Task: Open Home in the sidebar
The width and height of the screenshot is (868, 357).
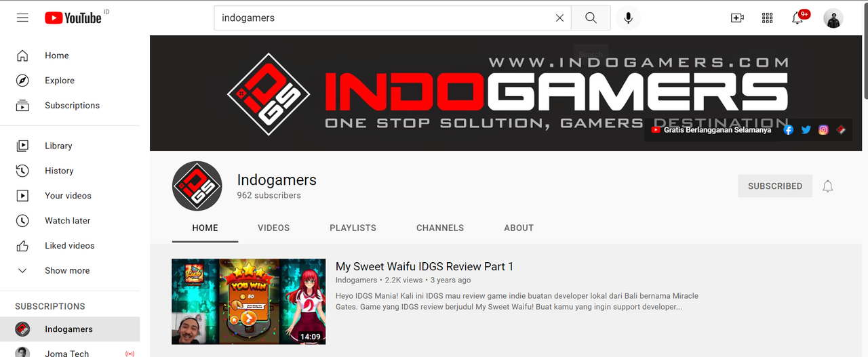Action: pos(70,56)
